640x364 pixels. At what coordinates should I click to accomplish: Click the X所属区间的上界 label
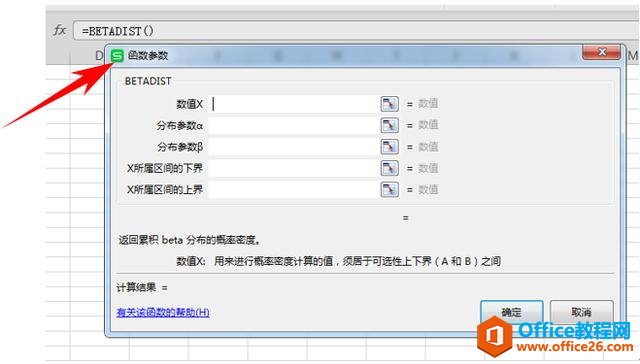164,190
